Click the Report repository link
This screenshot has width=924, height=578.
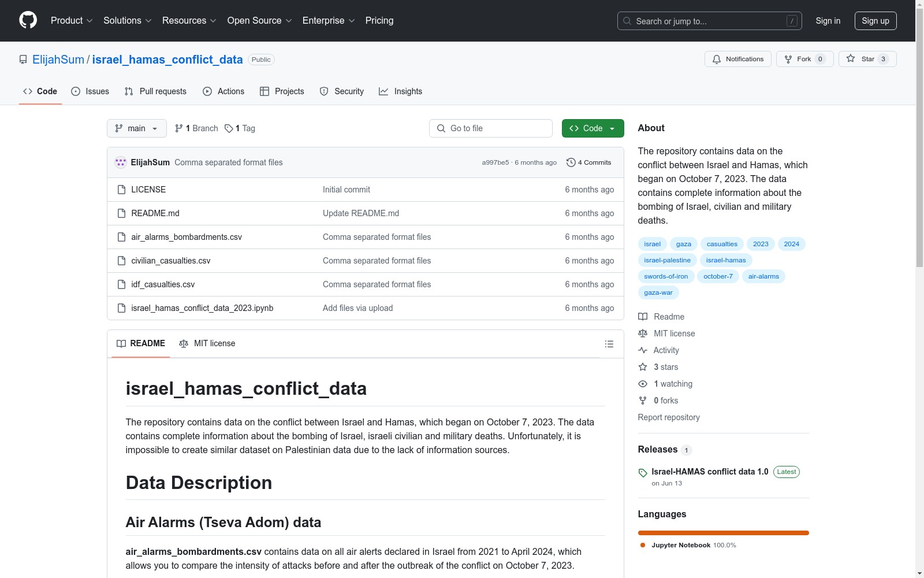[669, 417]
